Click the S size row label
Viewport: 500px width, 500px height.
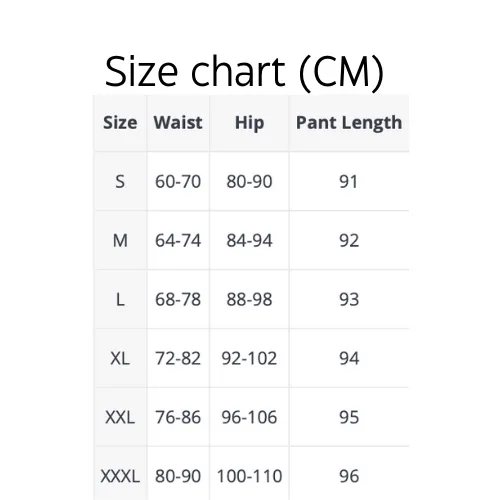(120, 182)
